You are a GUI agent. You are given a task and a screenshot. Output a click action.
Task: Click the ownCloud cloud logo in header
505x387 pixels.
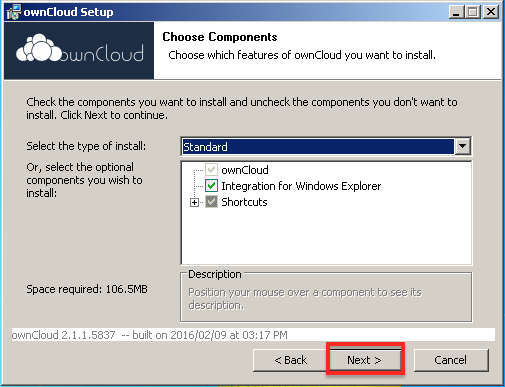79,49
